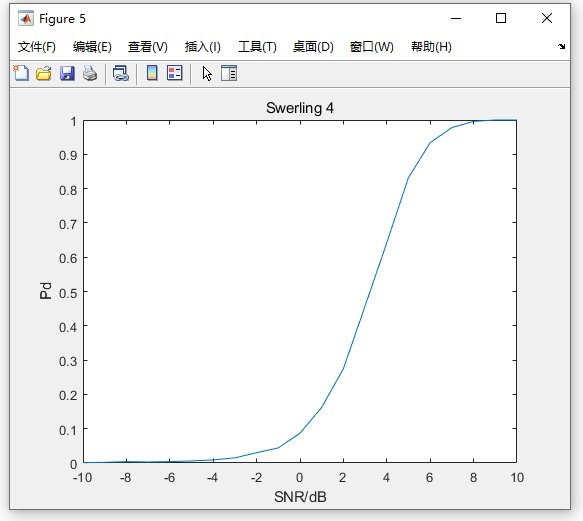Open the 文件(F) menu
This screenshot has width=583, height=521.
(37, 47)
